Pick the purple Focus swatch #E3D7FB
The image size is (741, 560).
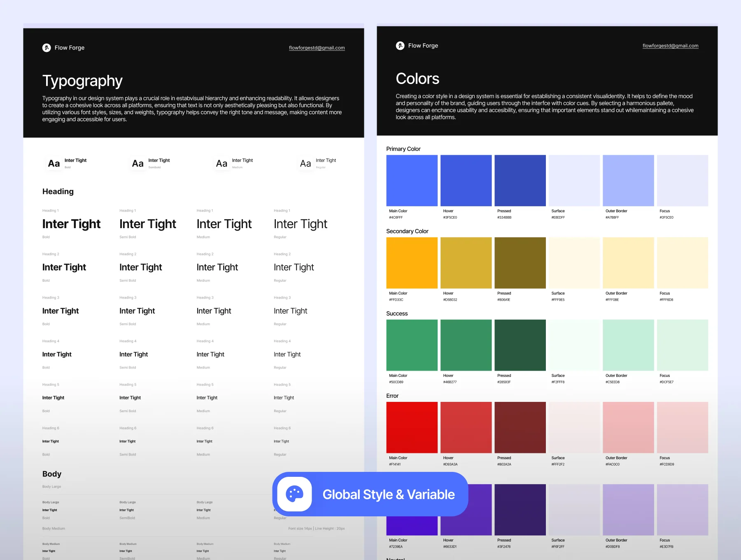(x=683, y=510)
